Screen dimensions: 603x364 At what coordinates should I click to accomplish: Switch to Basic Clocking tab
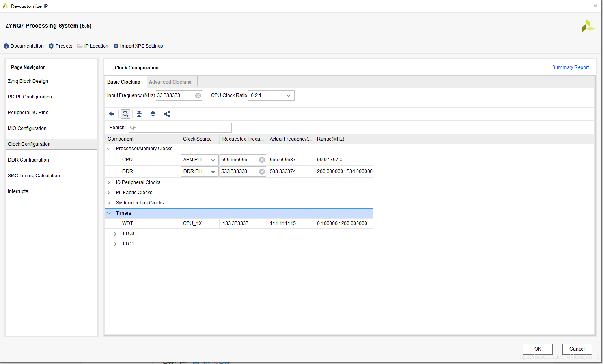click(x=124, y=82)
